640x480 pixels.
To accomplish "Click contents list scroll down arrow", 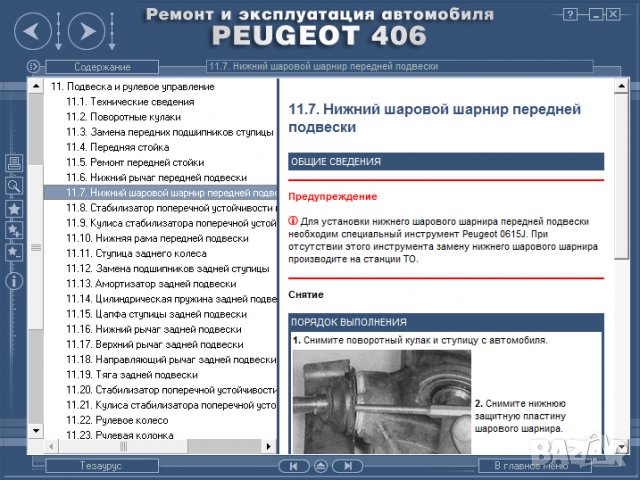I will pos(36,431).
